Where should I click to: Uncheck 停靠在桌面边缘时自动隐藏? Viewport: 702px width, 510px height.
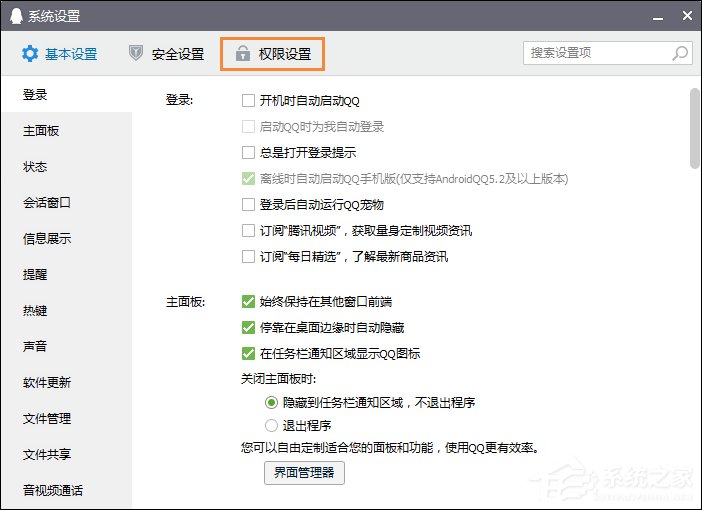[x=248, y=328]
